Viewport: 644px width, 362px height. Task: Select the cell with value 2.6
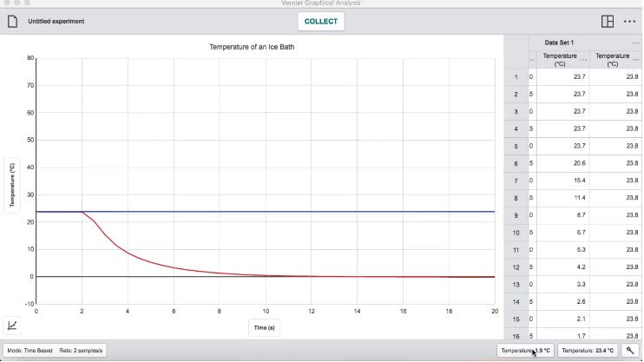point(563,301)
